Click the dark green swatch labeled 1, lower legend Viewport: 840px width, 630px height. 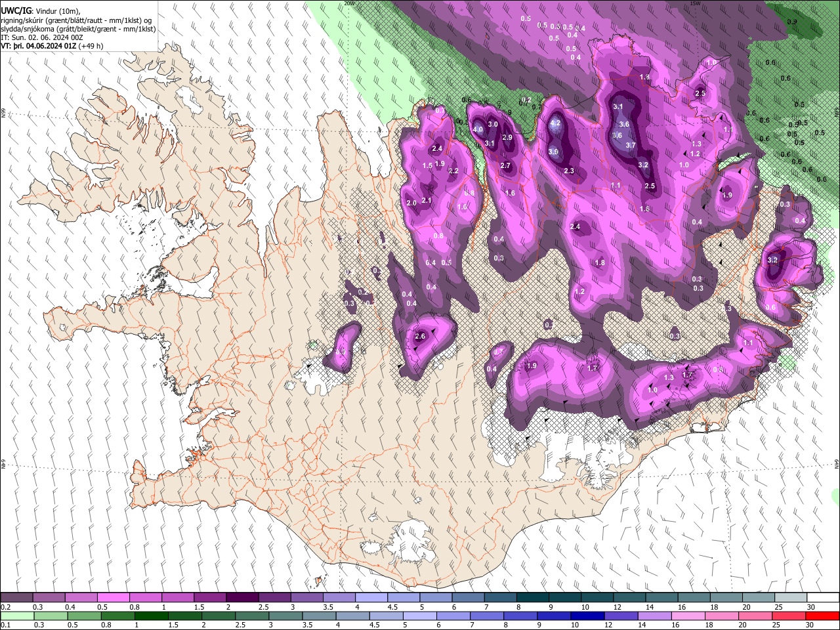[x=150, y=616]
